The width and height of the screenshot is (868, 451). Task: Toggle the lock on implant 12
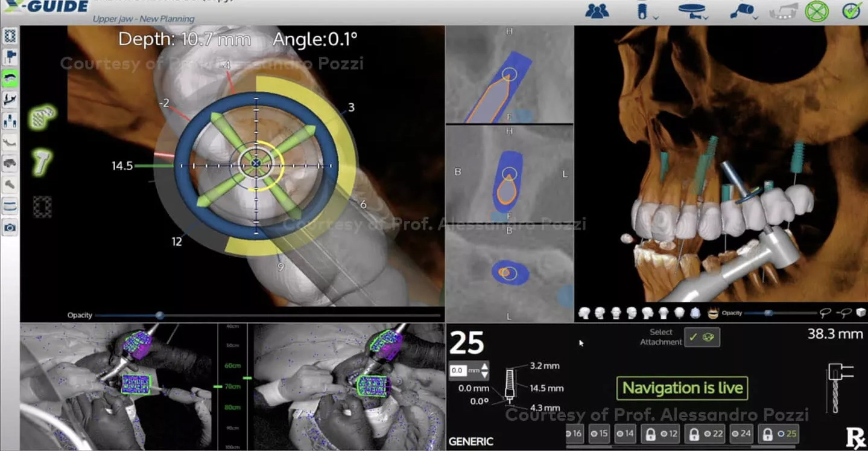(650, 433)
